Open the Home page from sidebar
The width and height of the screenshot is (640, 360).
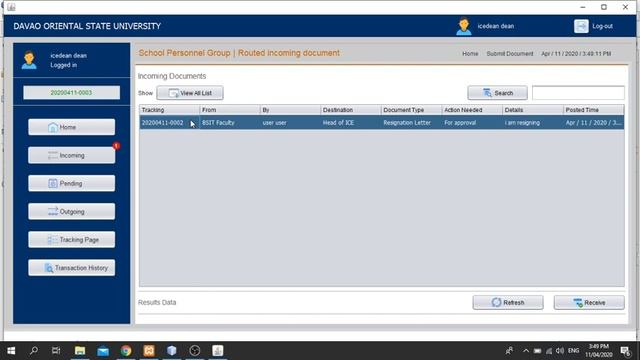(x=71, y=127)
